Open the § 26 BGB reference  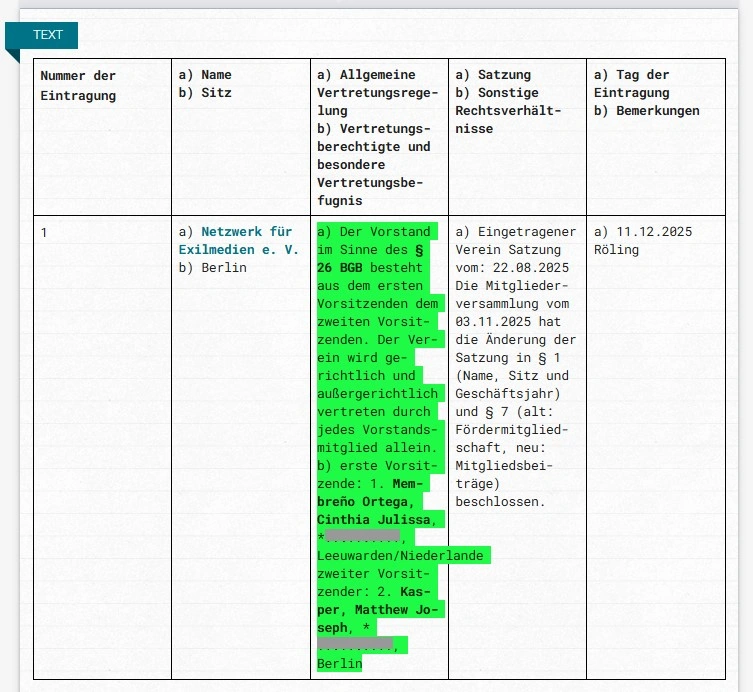coord(370,259)
